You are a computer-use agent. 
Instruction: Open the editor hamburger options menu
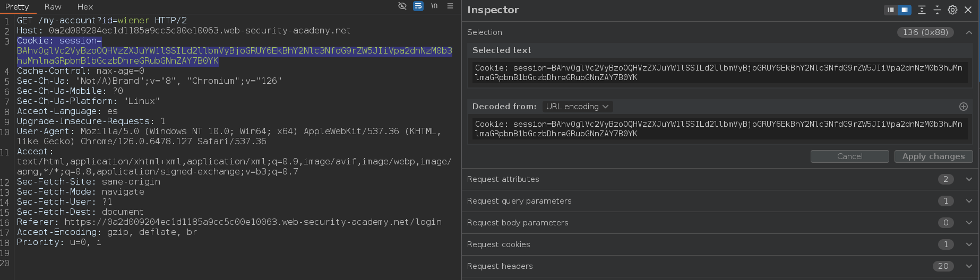[x=450, y=6]
